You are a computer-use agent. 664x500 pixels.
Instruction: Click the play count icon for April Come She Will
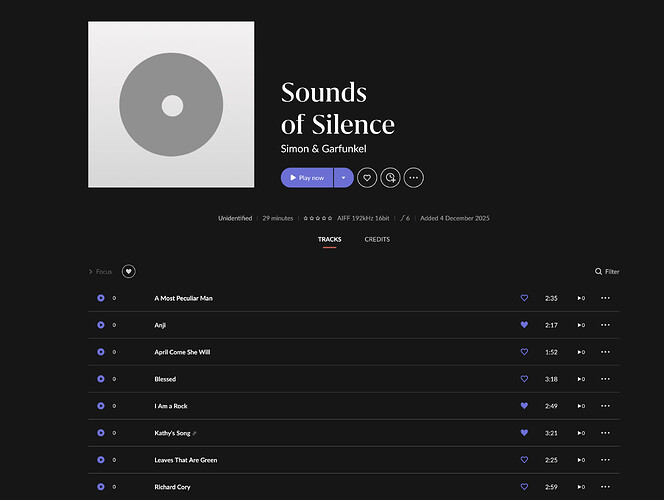click(581, 352)
